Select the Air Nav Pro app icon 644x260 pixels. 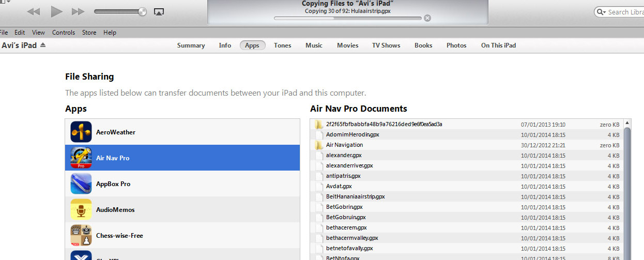click(81, 158)
